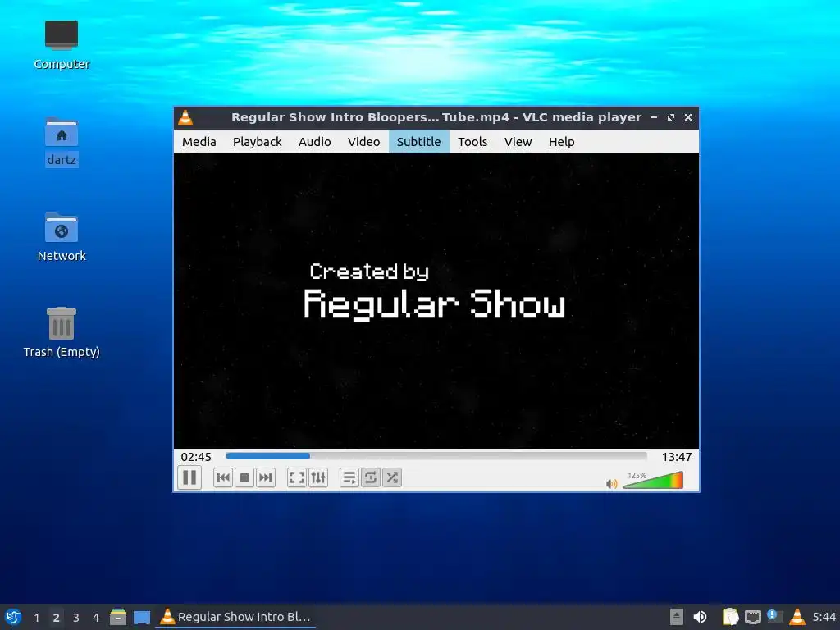Open network connection tray icon
Image resolution: width=840 pixels, height=630 pixels.
click(x=753, y=617)
